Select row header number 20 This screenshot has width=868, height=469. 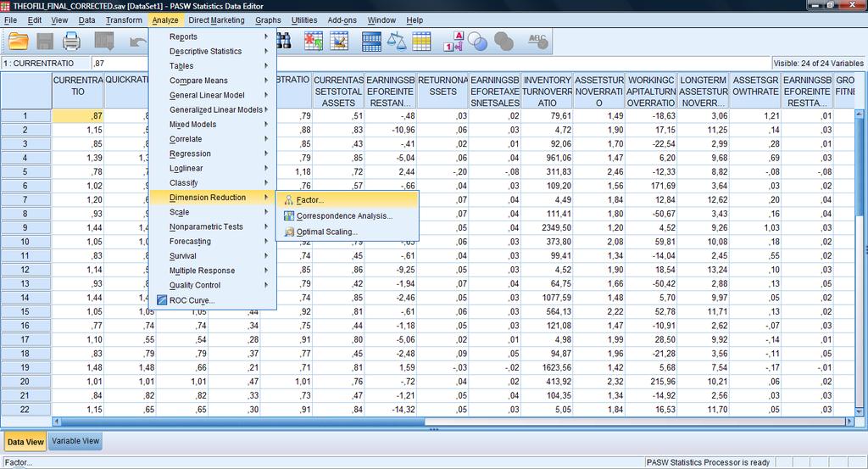pos(25,382)
